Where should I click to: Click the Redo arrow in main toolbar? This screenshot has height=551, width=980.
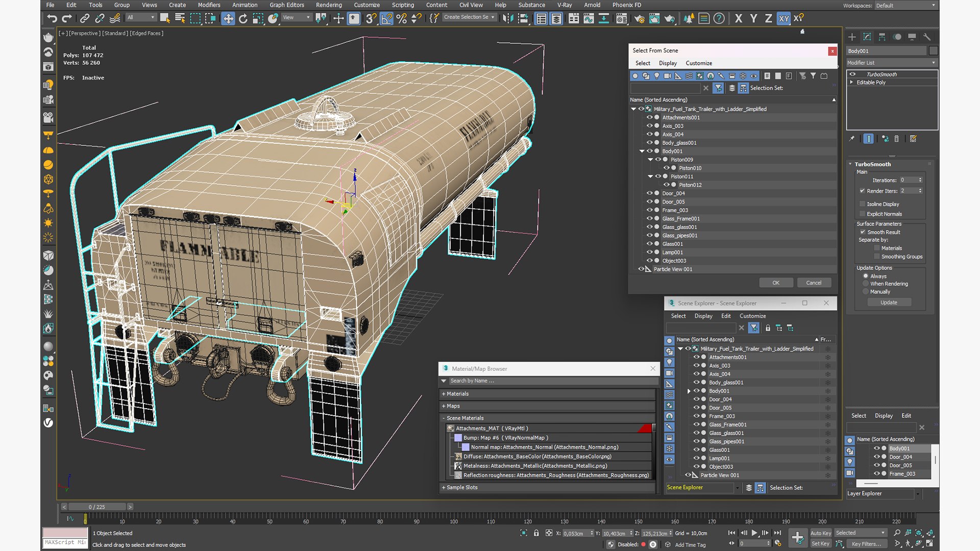67,18
